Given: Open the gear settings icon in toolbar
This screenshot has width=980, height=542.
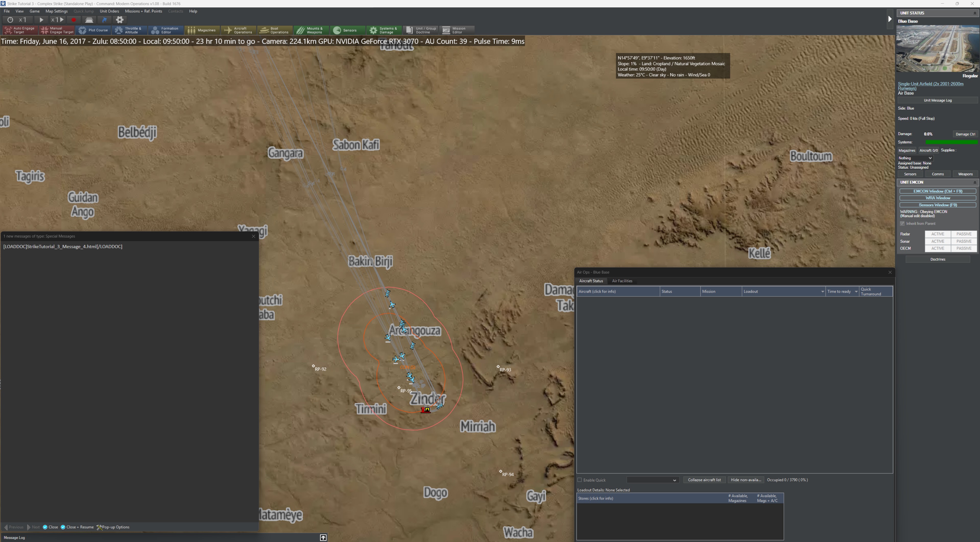Looking at the screenshot, I should pyautogui.click(x=120, y=20).
